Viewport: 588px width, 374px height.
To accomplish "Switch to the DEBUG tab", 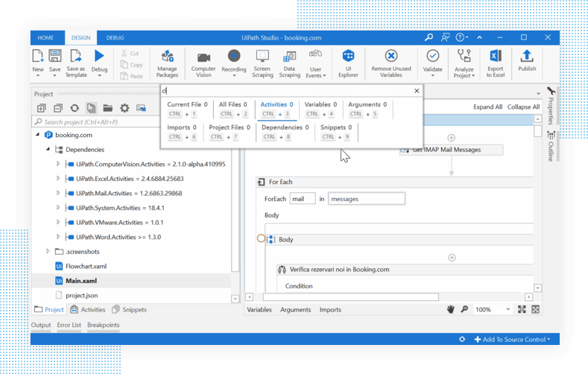I will tap(115, 38).
